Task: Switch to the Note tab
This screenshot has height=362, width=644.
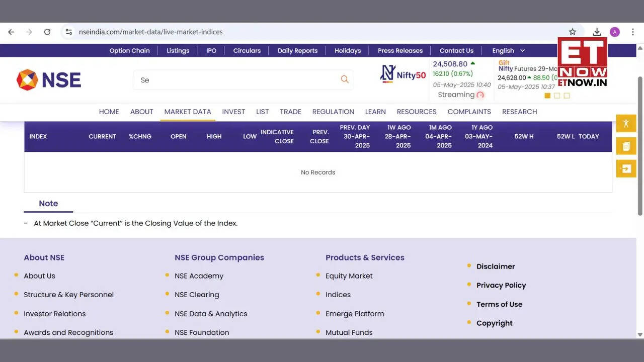Action: 48,203
